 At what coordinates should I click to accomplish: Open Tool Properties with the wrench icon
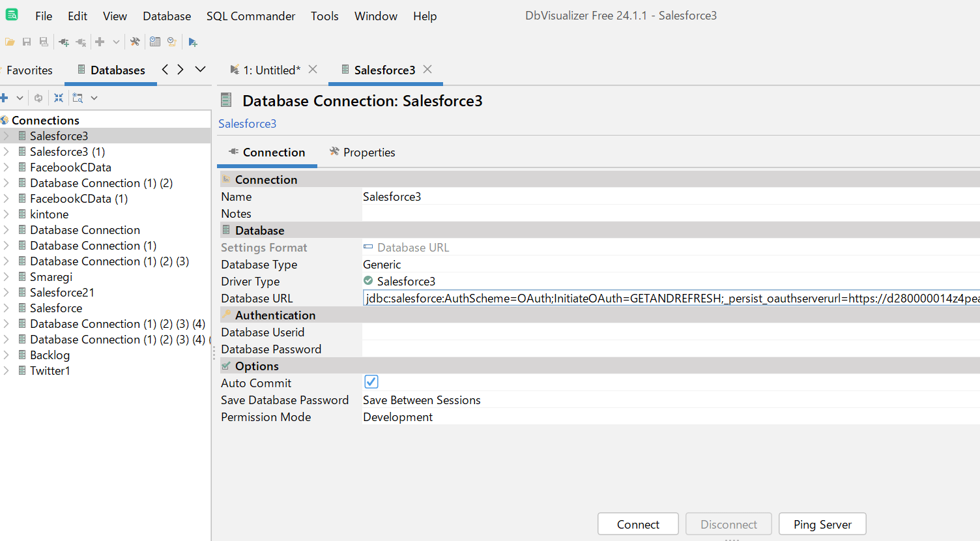pyautogui.click(x=135, y=42)
